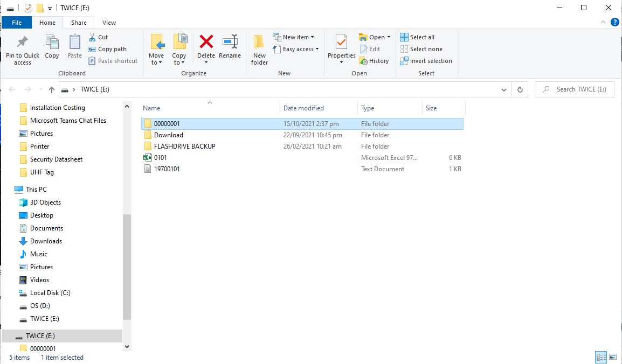Click the Copy path icon
622x364 pixels.
[x=92, y=49]
